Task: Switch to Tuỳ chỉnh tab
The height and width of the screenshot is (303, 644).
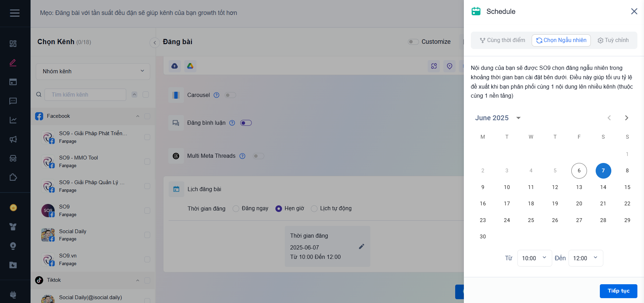Action: (613, 40)
